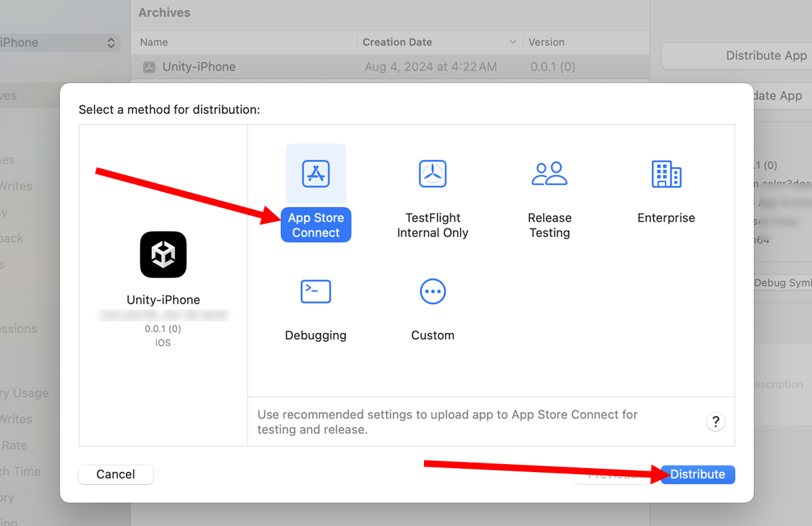Click the Debugging label

[x=315, y=335]
